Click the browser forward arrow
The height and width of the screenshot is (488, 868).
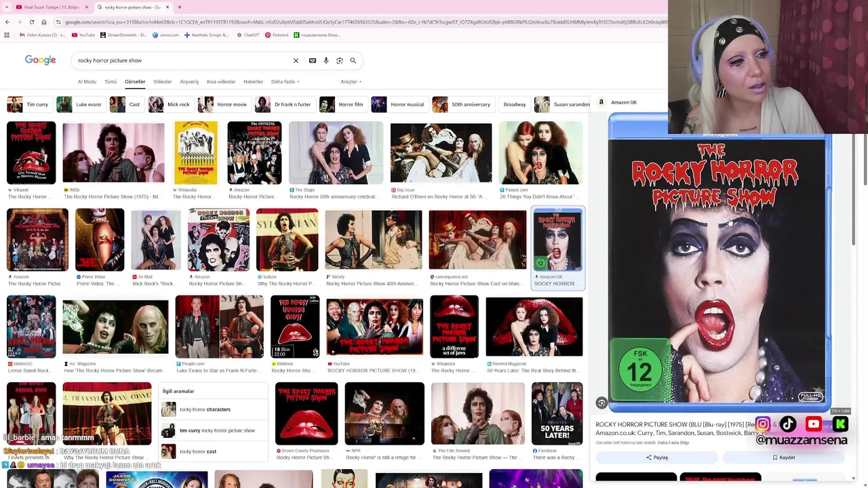19,22
